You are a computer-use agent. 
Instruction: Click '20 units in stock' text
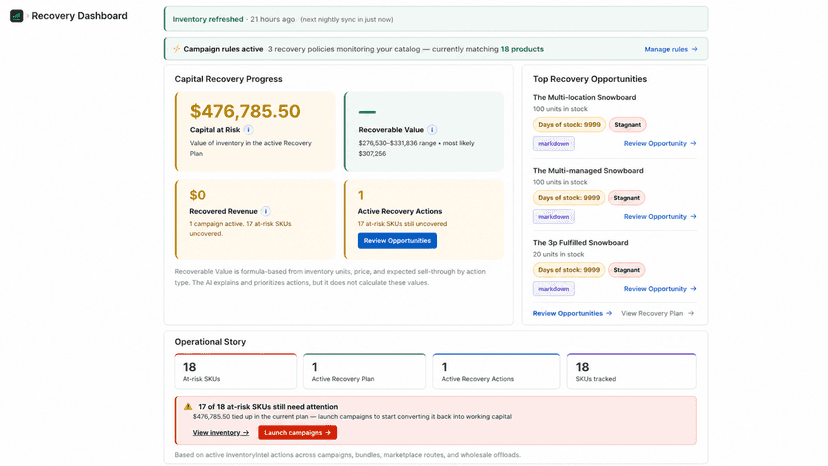pyautogui.click(x=558, y=254)
